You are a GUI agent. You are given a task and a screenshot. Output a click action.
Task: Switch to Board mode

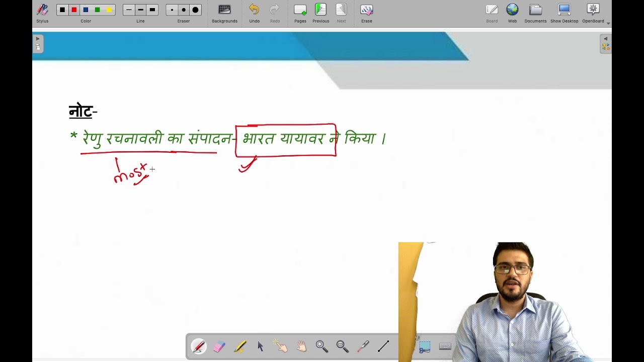pyautogui.click(x=492, y=13)
